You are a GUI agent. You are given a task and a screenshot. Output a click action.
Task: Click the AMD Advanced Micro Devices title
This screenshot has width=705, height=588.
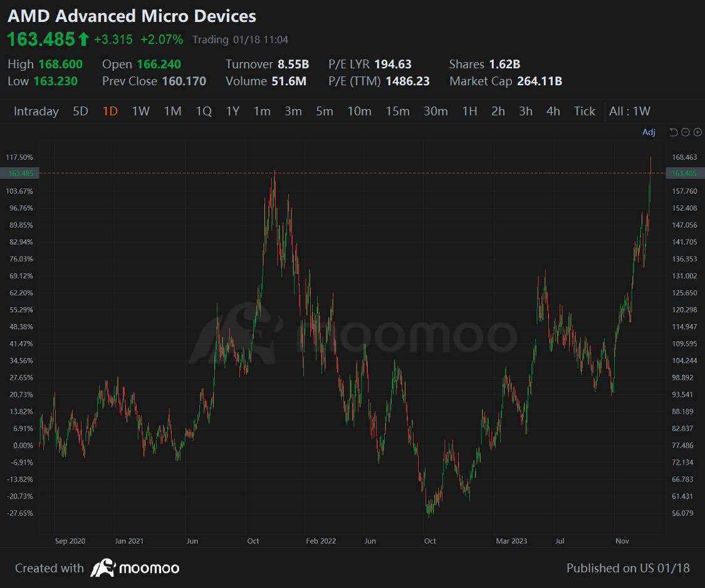tap(132, 16)
